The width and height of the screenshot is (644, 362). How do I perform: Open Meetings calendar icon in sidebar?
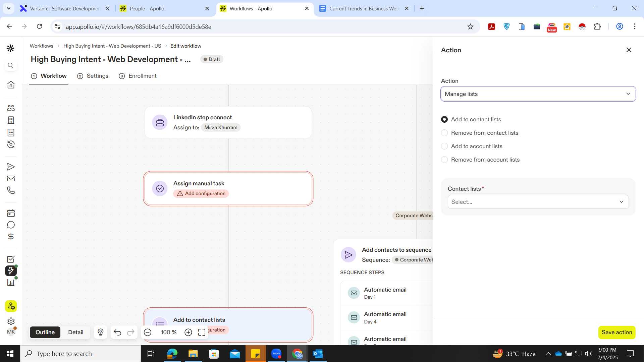[11, 213]
